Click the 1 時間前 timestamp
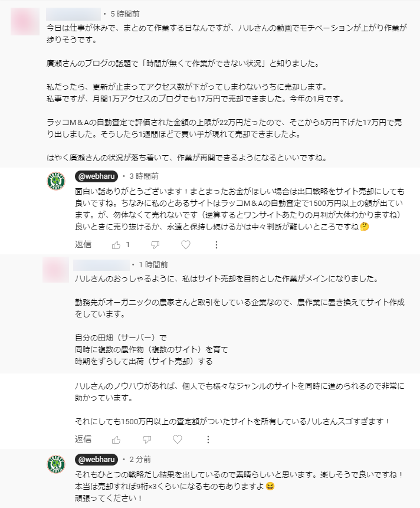The width and height of the screenshot is (420, 508). 153,265
